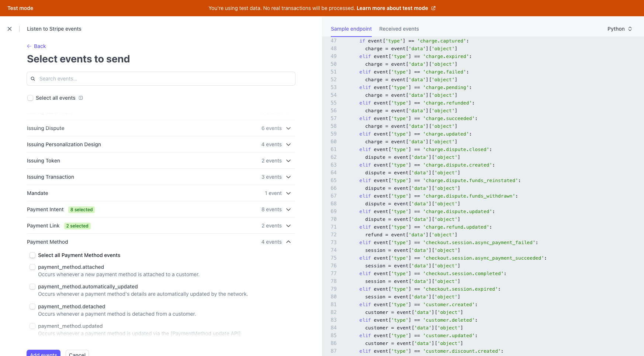Click the search magnifier icon
This screenshot has width=644, height=356.
click(33, 79)
